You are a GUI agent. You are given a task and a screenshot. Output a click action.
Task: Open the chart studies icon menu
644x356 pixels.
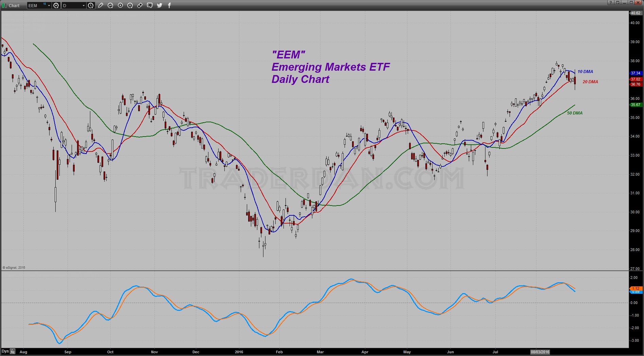pyautogui.click(x=110, y=5)
